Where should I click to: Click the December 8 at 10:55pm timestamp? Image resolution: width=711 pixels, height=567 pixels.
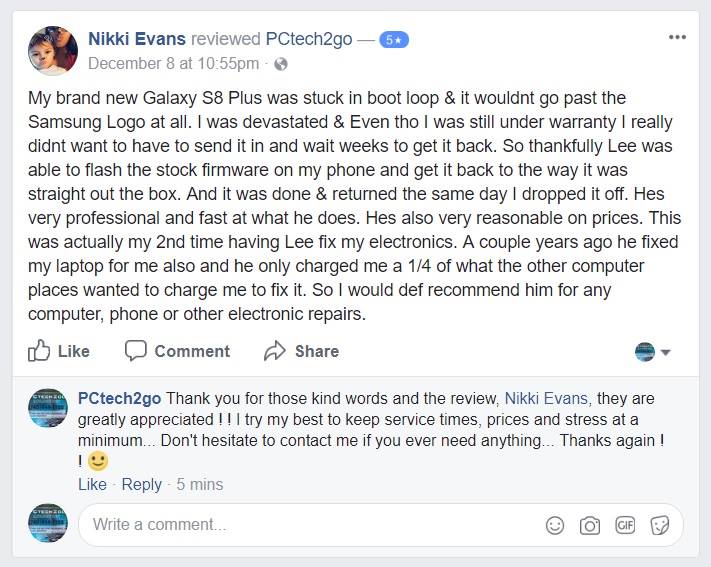click(174, 63)
